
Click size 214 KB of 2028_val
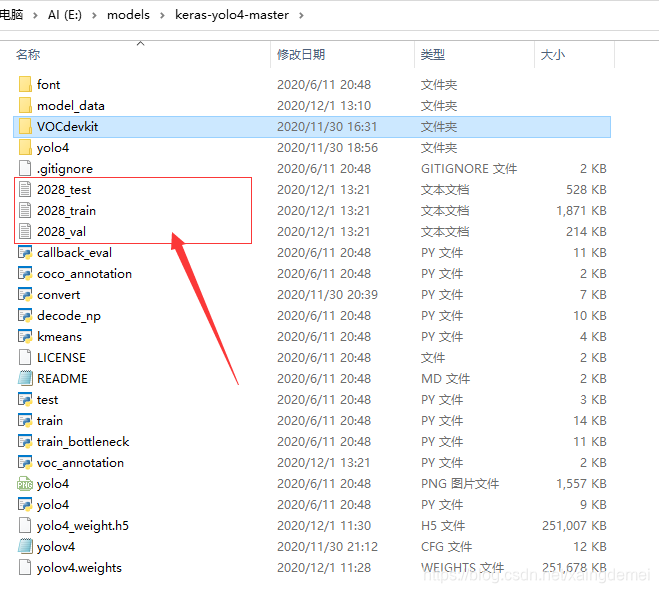[x=586, y=232]
